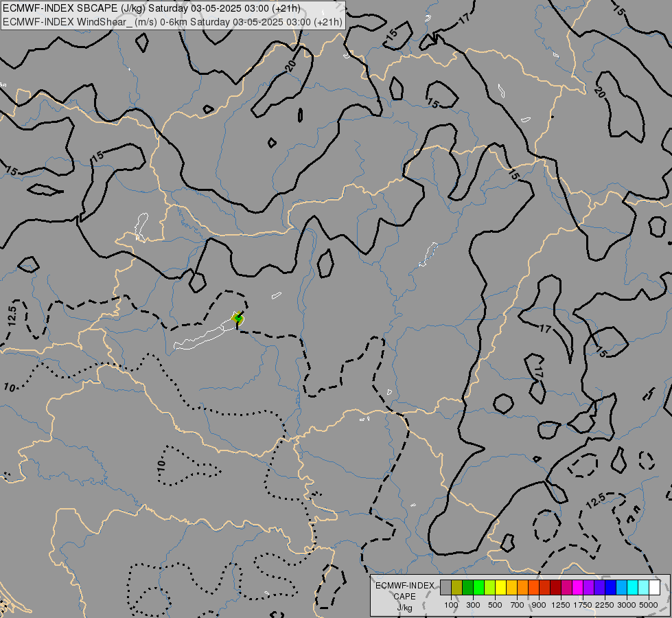The height and width of the screenshot is (618, 672).
Task: Click the orange swatch right of the 700 tick
Action: pos(523,588)
